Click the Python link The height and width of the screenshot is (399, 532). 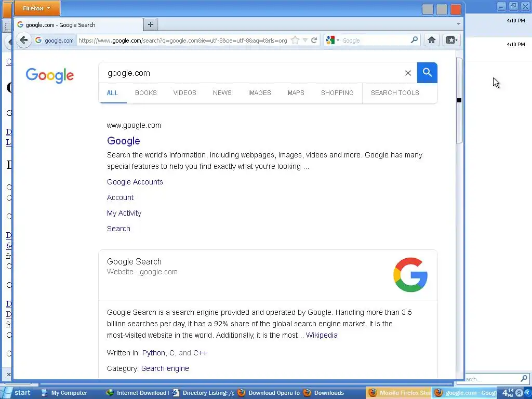(x=153, y=353)
